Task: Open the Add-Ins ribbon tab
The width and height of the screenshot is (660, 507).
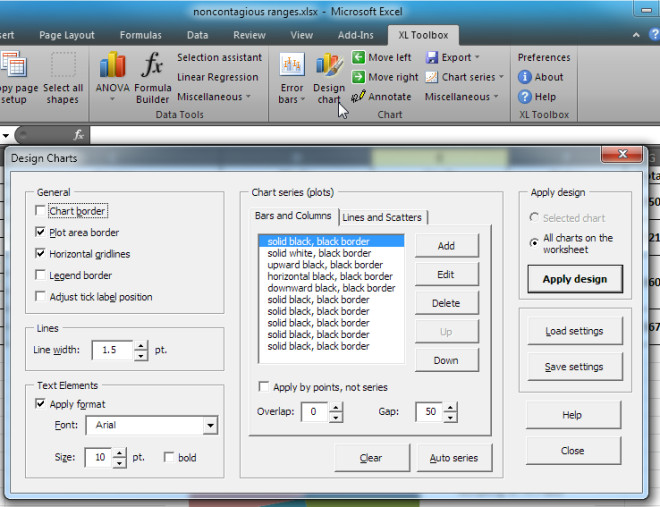Action: 355,35
